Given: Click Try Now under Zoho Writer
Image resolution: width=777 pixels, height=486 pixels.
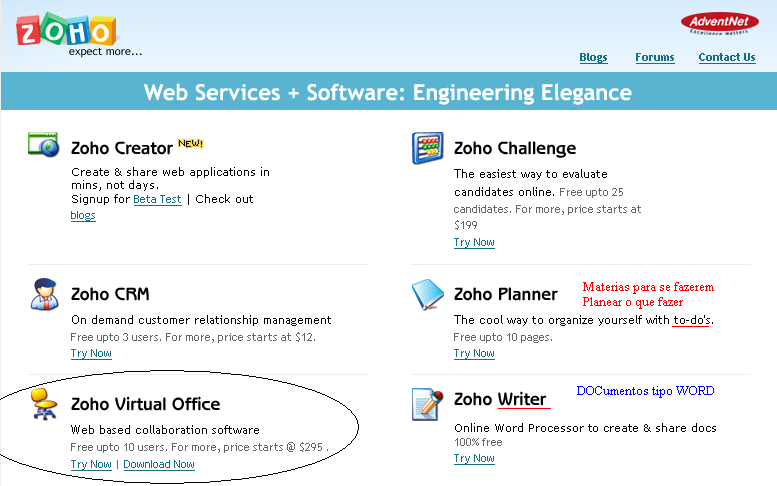Looking at the screenshot, I should pos(474,458).
